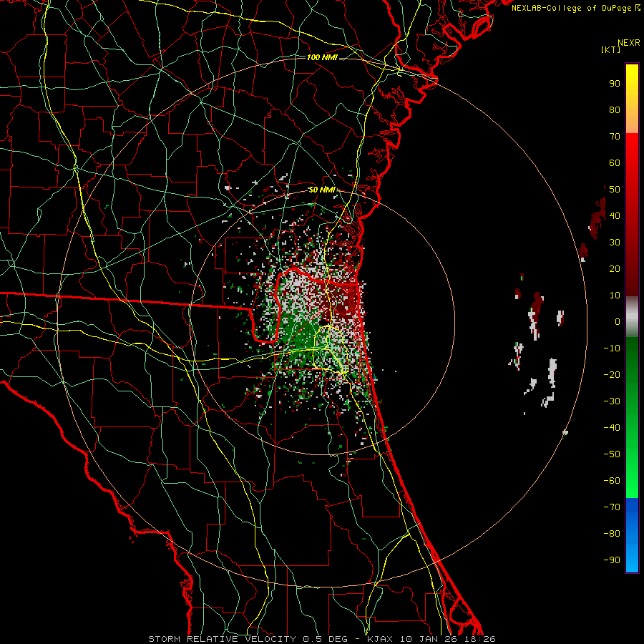The image size is (644, 644).
Task: Click the -30 value on velocity scale
Action: (612, 401)
